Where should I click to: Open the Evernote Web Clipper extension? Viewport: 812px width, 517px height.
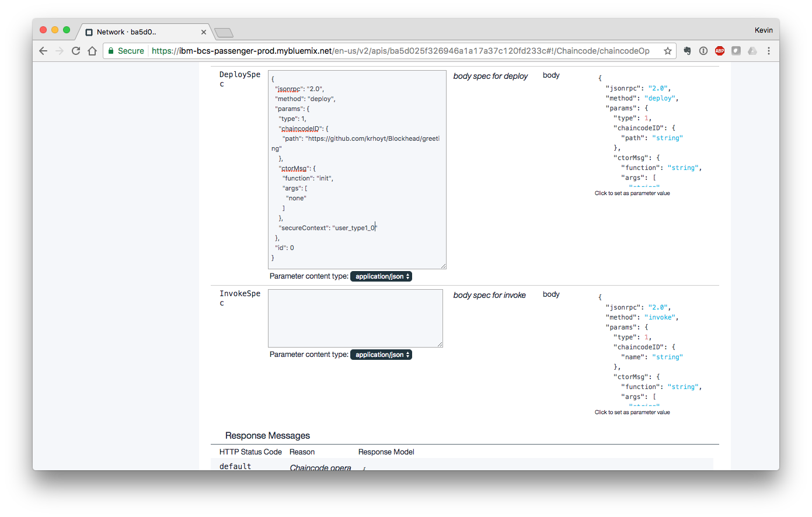pos(687,51)
